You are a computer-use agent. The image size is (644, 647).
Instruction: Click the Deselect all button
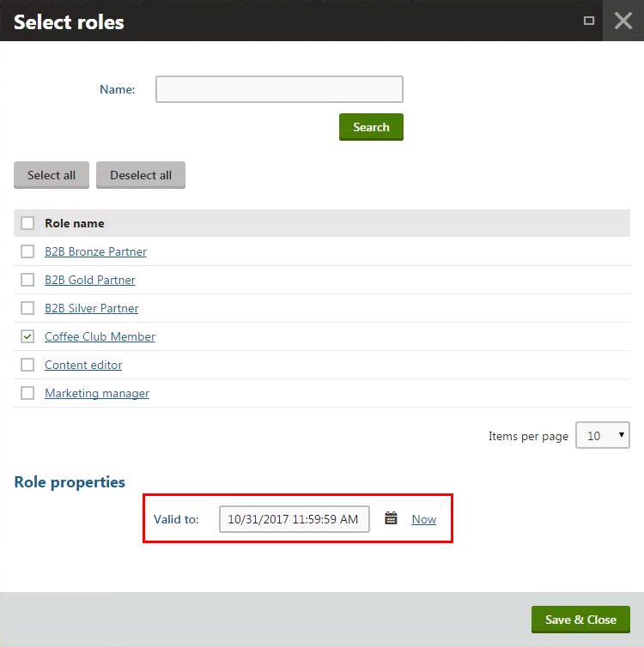point(141,175)
